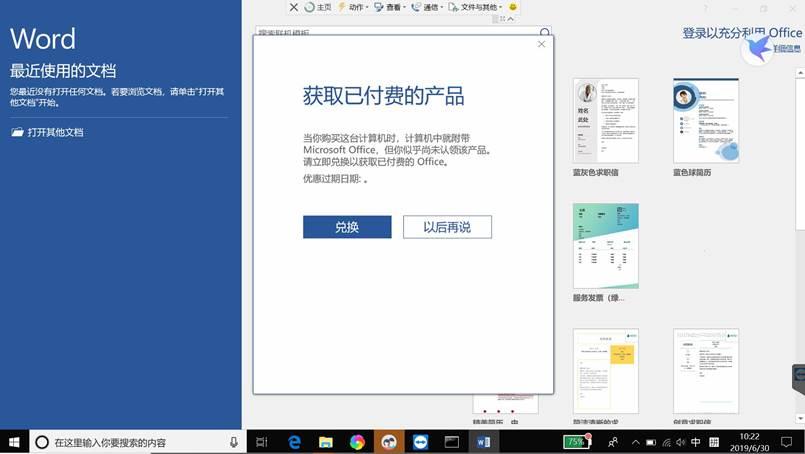This screenshot has width=805, height=454.
Task: Toggle full screen icon beside the chevron
Action: tap(503, 19)
